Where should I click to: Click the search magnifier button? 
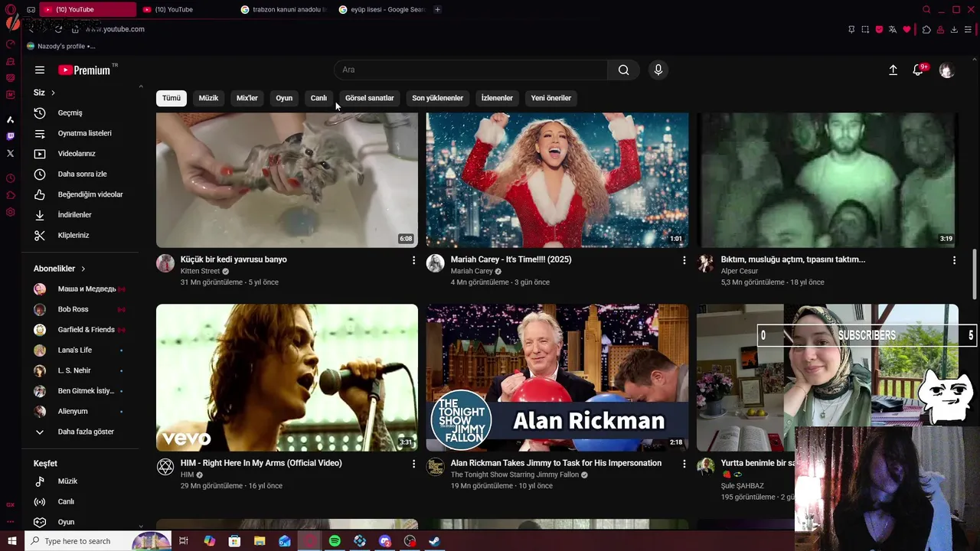[624, 70]
